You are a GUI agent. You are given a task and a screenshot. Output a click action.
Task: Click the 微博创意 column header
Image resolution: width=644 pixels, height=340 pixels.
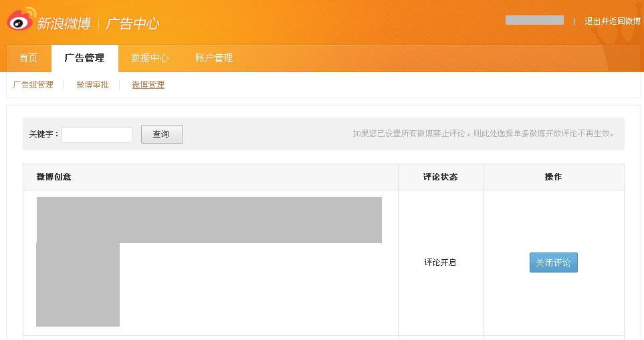pos(54,177)
